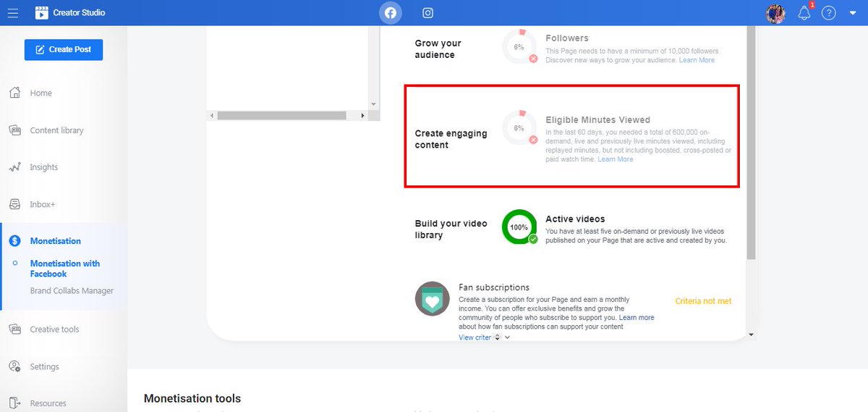
Task: Click the Insights graph icon
Action: click(14, 167)
